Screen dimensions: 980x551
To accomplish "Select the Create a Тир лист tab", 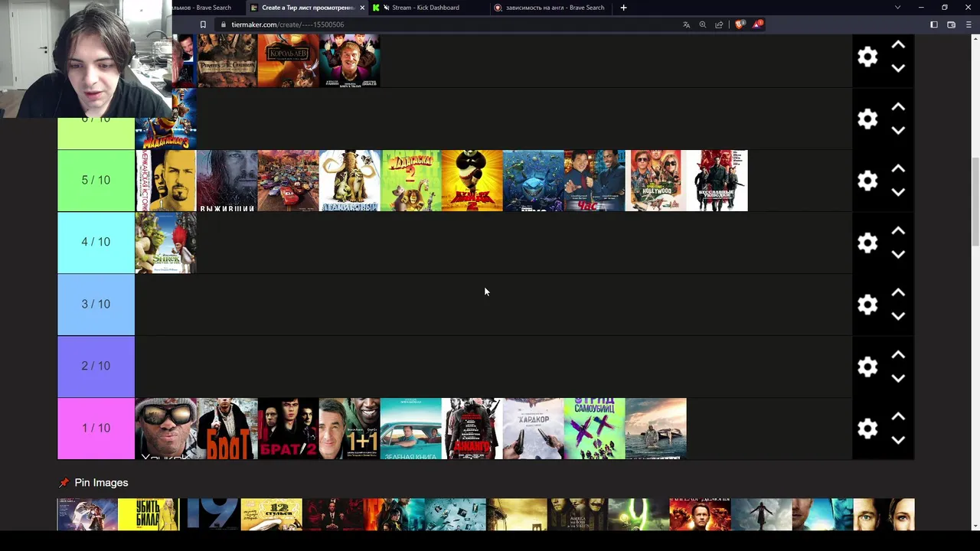I will (308, 8).
